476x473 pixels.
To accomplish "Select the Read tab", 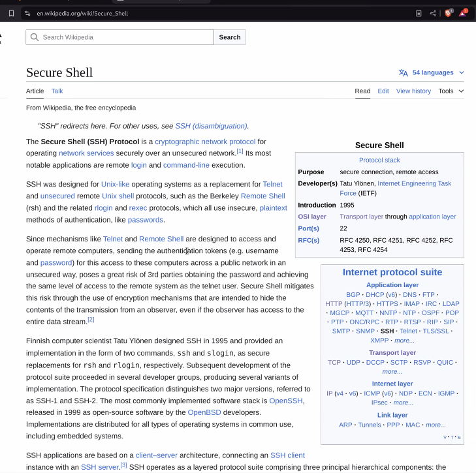I will coord(362,91).
